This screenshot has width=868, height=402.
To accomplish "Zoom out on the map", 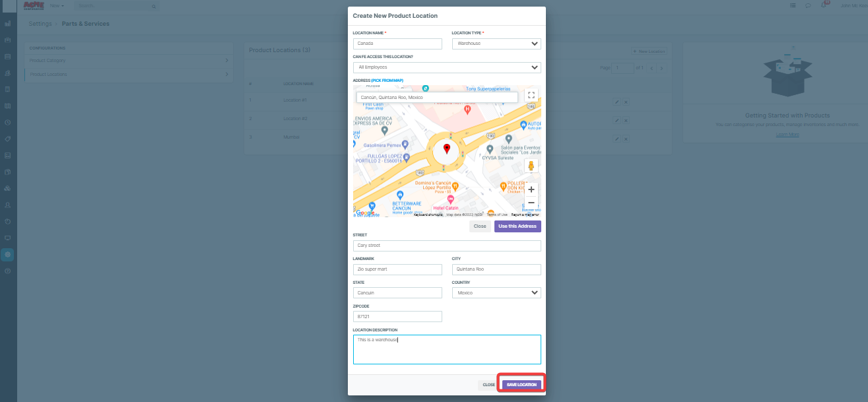I will [x=531, y=203].
